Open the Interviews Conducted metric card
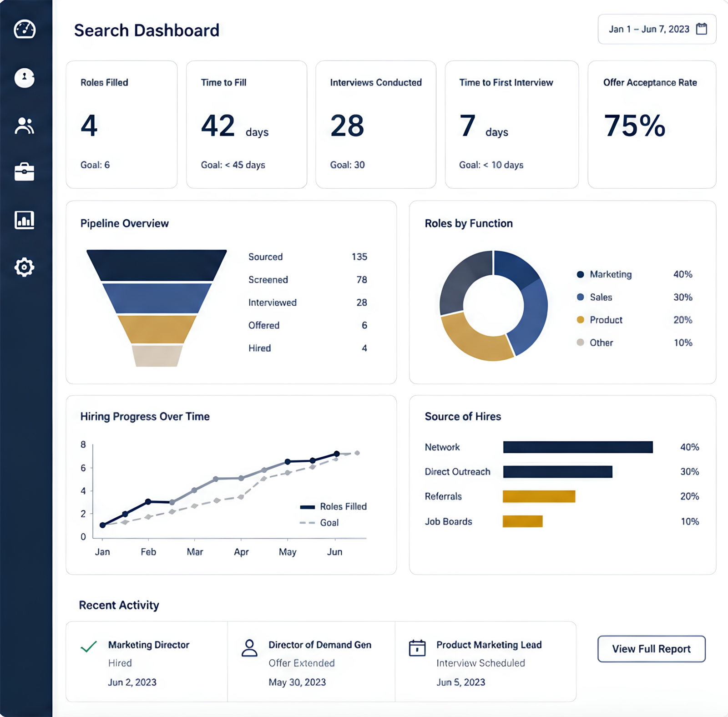This screenshot has height=717, width=728. click(376, 124)
